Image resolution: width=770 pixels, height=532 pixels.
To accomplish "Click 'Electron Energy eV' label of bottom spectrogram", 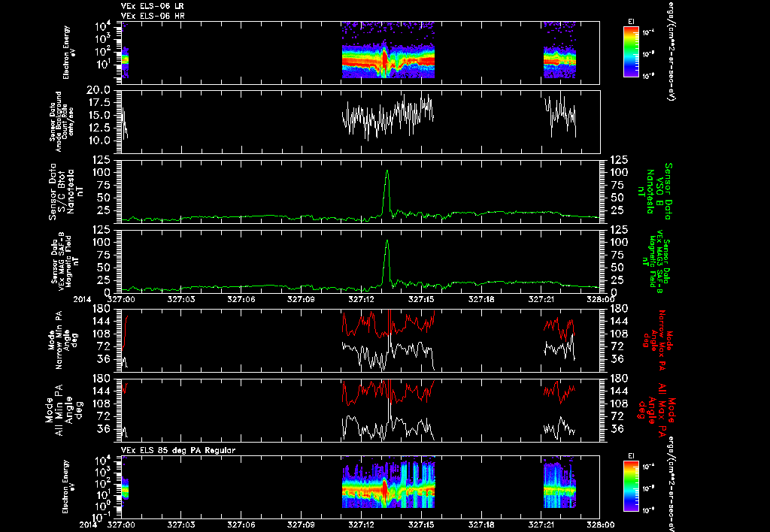I will (x=69, y=487).
